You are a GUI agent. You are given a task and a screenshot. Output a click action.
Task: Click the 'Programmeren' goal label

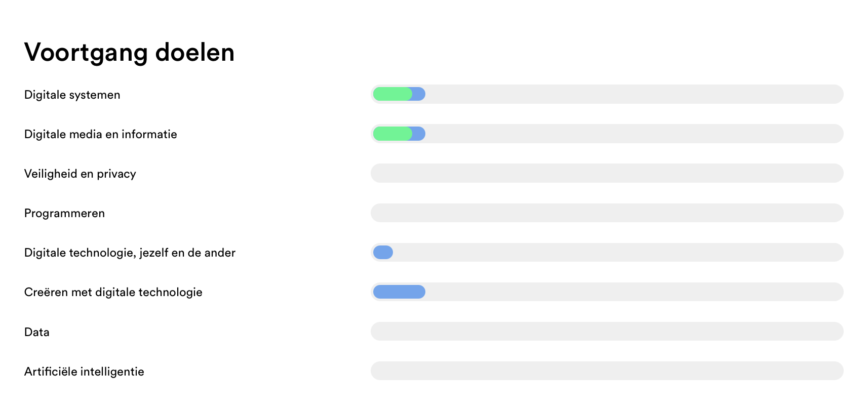(x=64, y=213)
